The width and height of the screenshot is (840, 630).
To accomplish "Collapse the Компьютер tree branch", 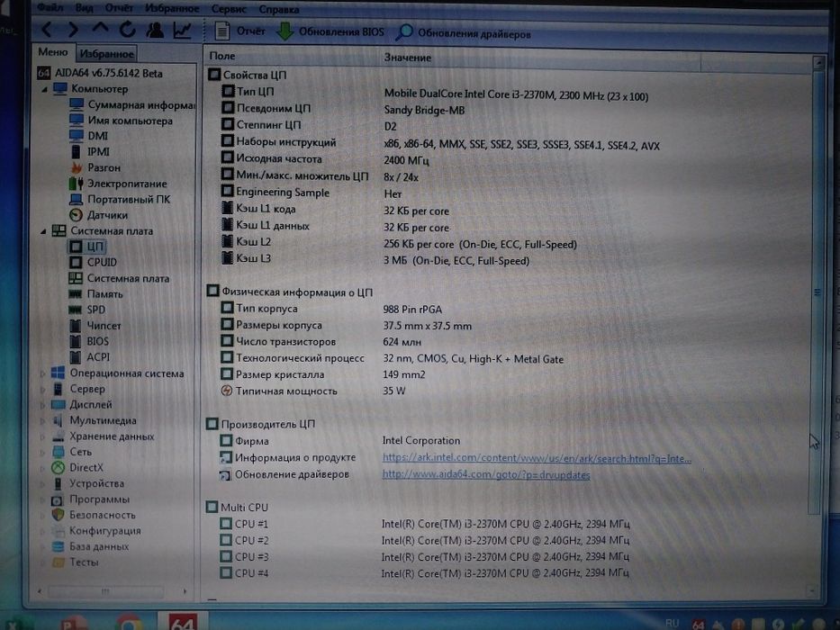I will pyautogui.click(x=44, y=89).
